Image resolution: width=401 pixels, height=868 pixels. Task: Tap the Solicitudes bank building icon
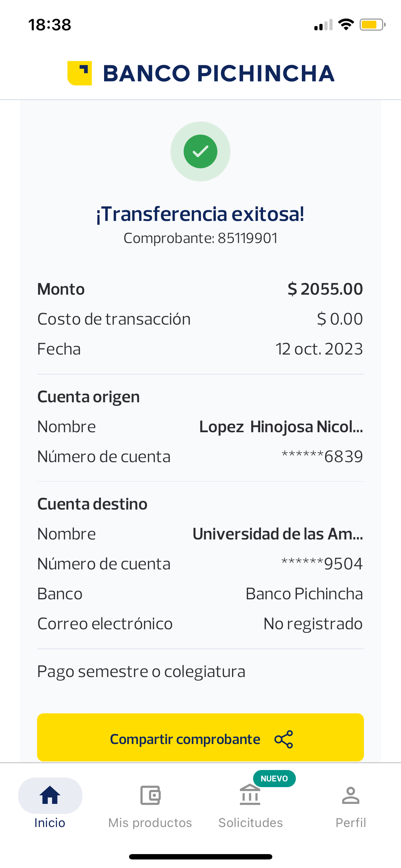(250, 795)
